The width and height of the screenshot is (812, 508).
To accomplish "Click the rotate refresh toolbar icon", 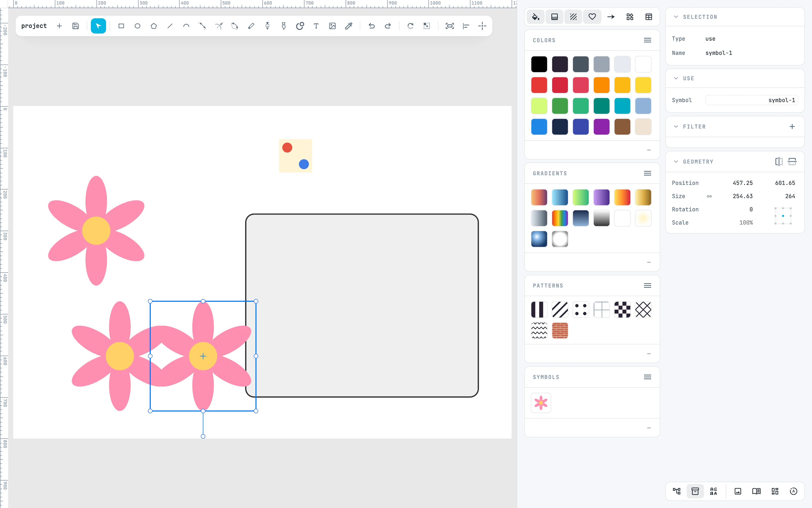I will point(410,26).
